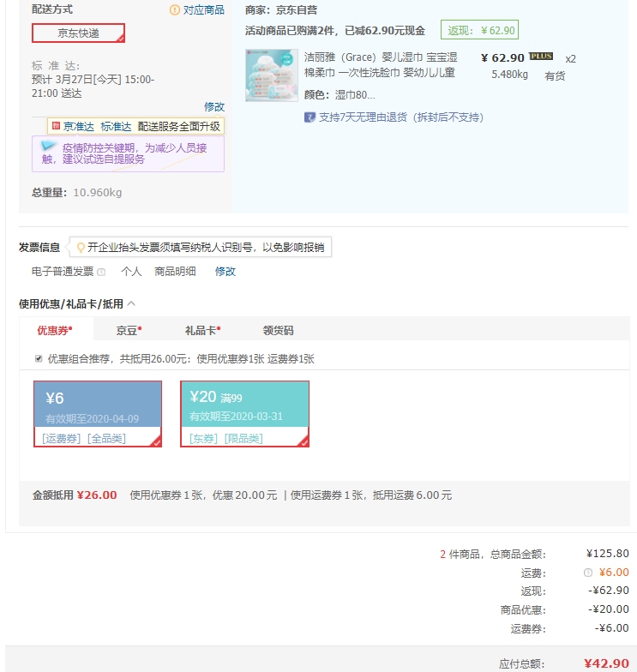Click the 7-day return policy icon

coord(309,117)
